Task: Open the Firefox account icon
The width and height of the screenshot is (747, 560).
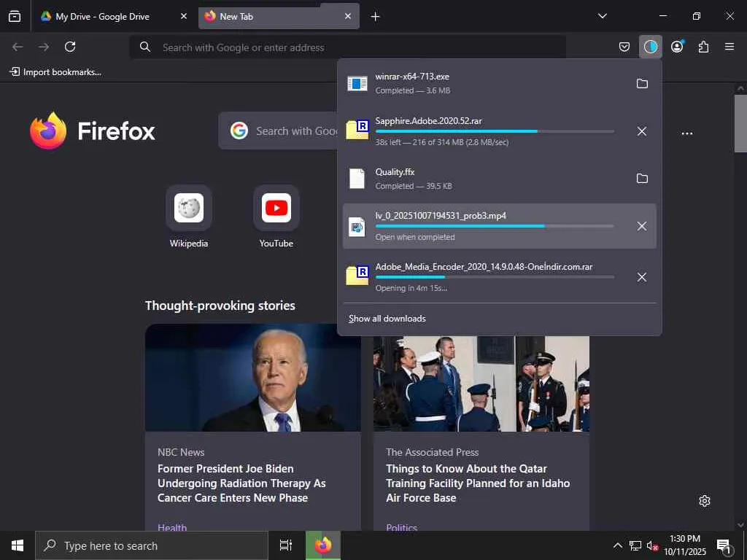Action: [x=677, y=47]
